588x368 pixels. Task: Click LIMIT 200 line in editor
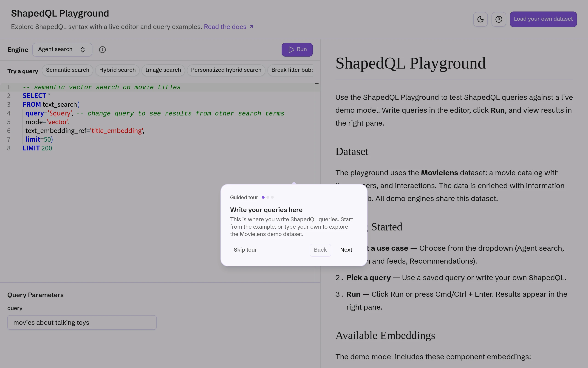pos(37,149)
